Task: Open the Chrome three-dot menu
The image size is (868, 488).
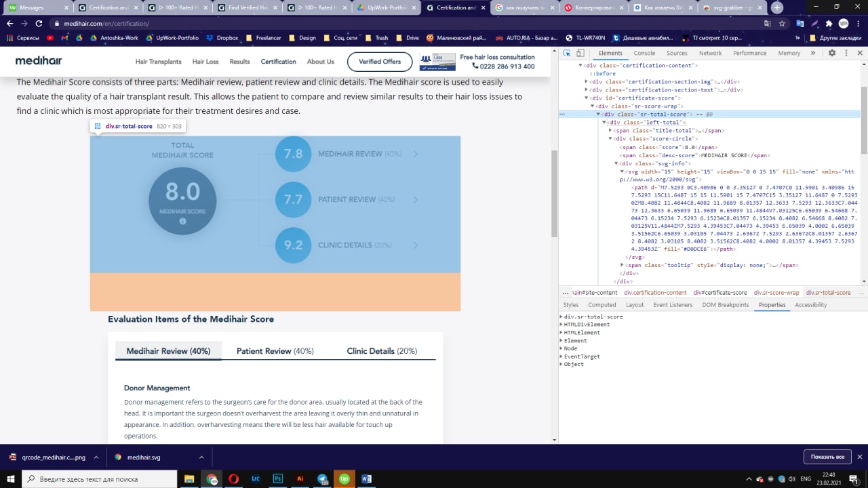Action: click(x=858, y=23)
